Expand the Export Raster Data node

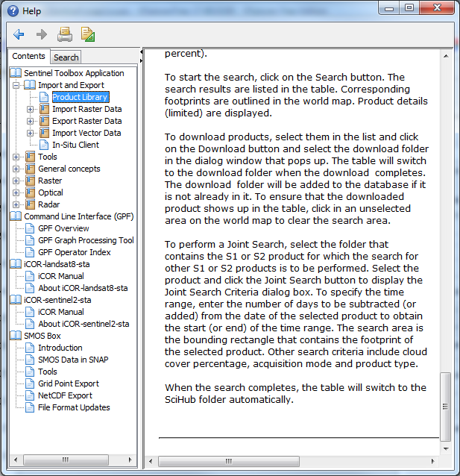30,121
